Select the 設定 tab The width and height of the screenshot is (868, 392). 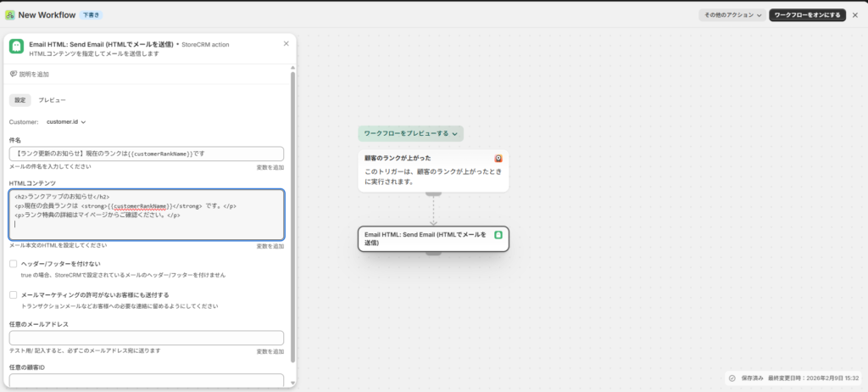pyautogui.click(x=20, y=100)
